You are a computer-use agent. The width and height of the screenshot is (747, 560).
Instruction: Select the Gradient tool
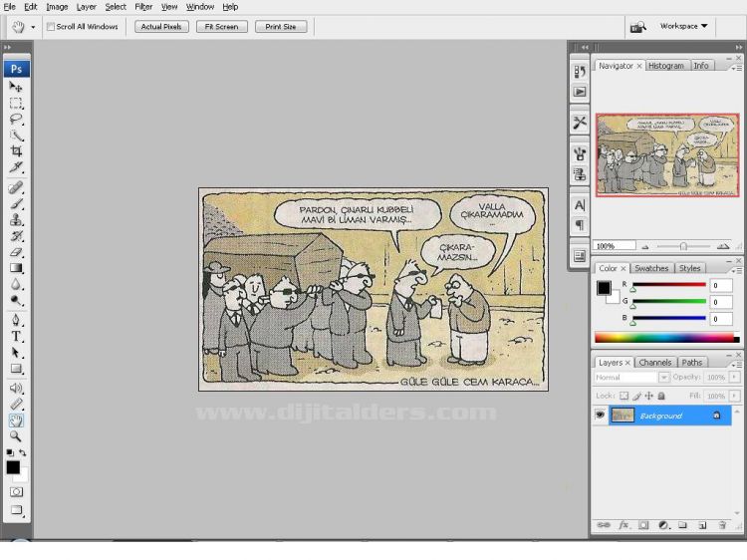(x=16, y=268)
